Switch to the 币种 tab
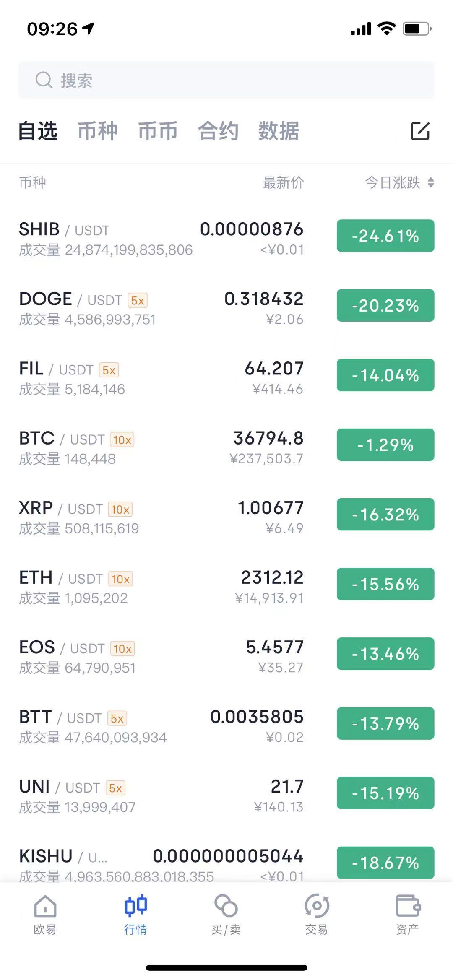This screenshot has height=980, width=453. (x=97, y=131)
